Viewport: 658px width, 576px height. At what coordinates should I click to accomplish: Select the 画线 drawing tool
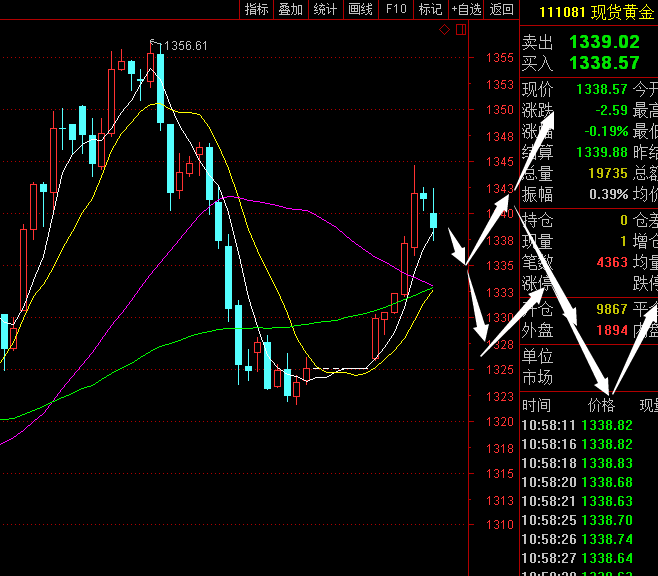pyautogui.click(x=360, y=9)
